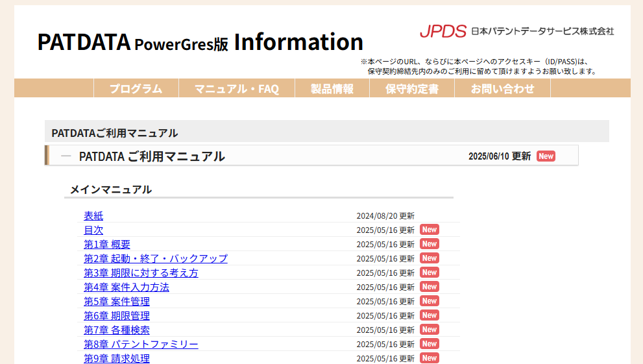This screenshot has width=643, height=364.
Task: Click the New badge beside 第8章 row
Action: coord(430,344)
